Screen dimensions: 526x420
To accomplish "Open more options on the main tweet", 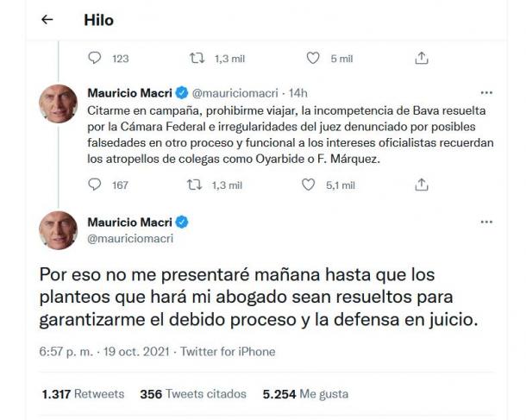I will tap(486, 223).
